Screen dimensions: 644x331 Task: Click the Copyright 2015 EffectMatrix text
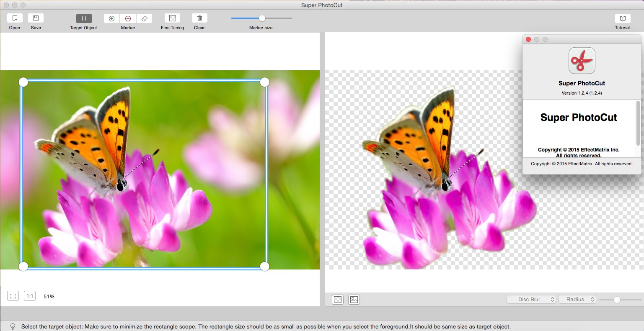[582, 164]
